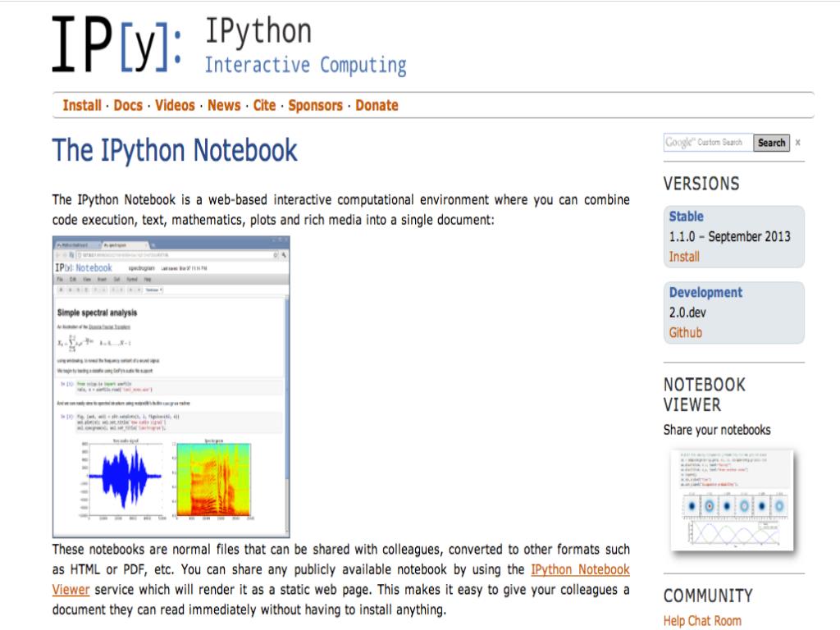Open the Development version link
This screenshot has width=840, height=630.
[x=705, y=293]
